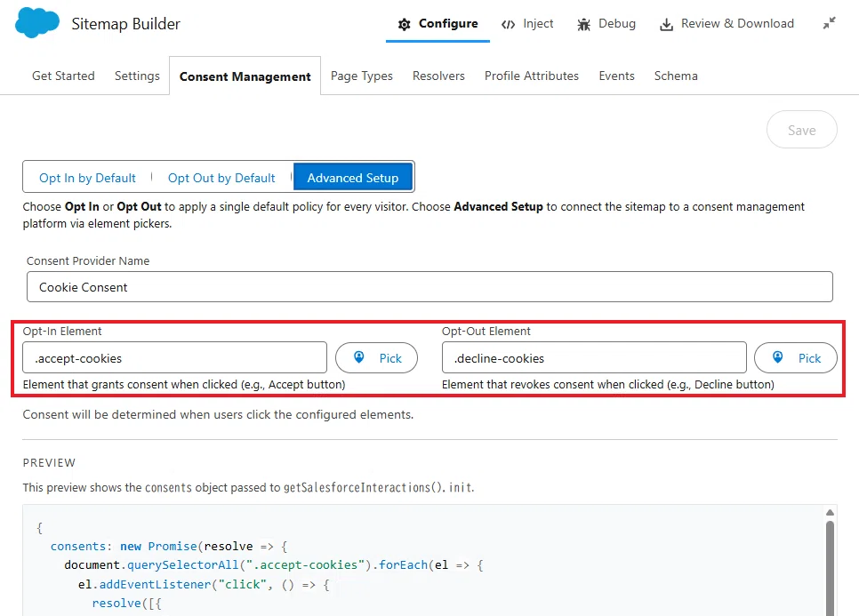Click the Salesforce cloud logo
The width and height of the screenshot is (859, 616).
37,23
